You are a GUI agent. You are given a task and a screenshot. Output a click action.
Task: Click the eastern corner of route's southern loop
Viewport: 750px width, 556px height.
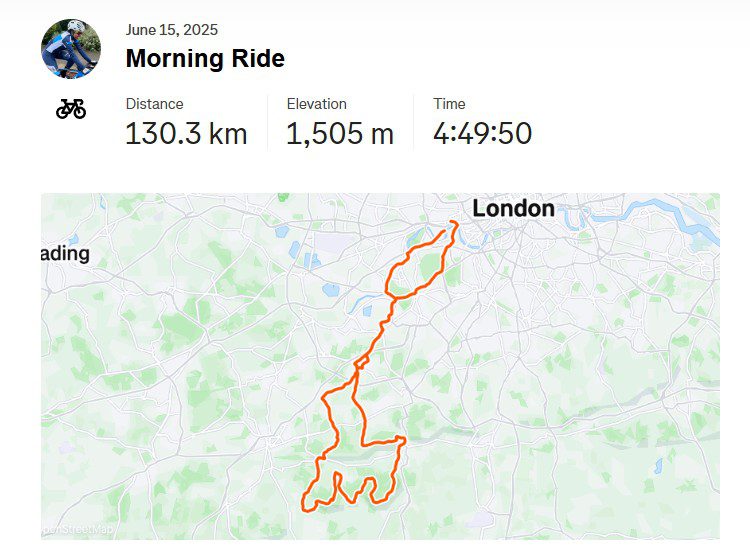[x=402, y=439]
